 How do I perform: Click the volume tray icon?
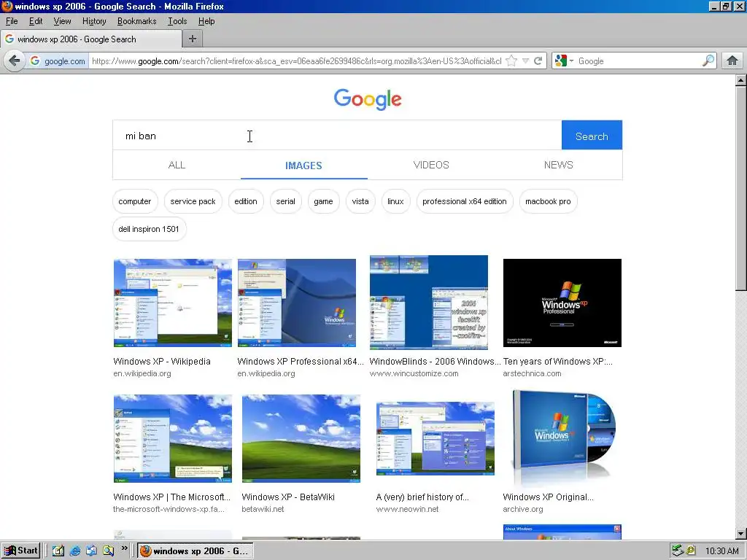tap(690, 551)
